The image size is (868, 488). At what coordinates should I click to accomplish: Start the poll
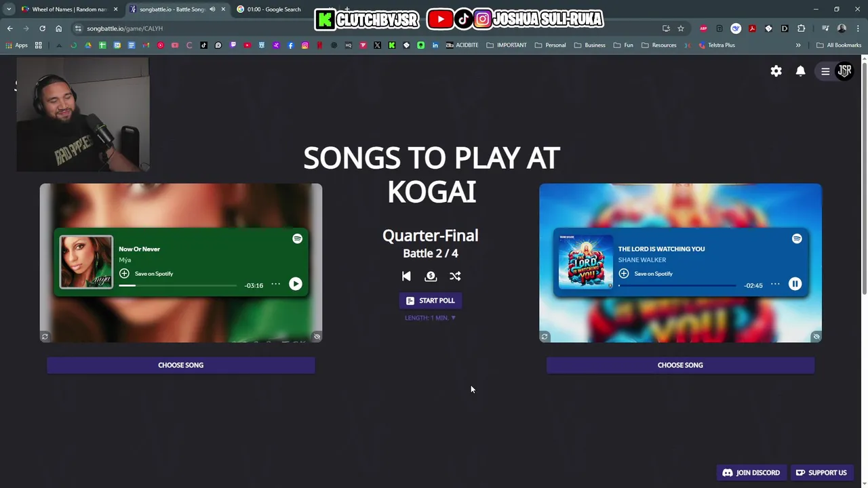tap(431, 300)
